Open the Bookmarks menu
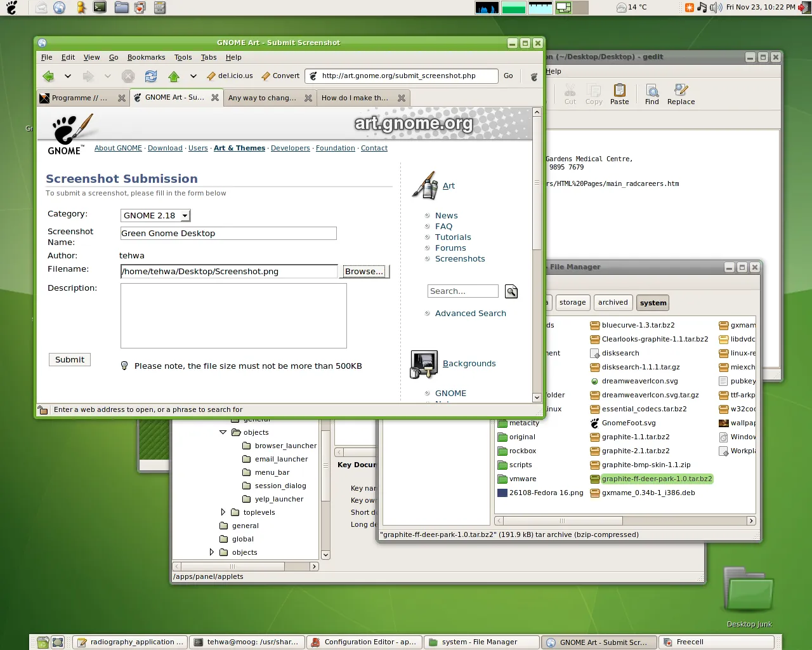This screenshot has height=650, width=812. point(146,57)
